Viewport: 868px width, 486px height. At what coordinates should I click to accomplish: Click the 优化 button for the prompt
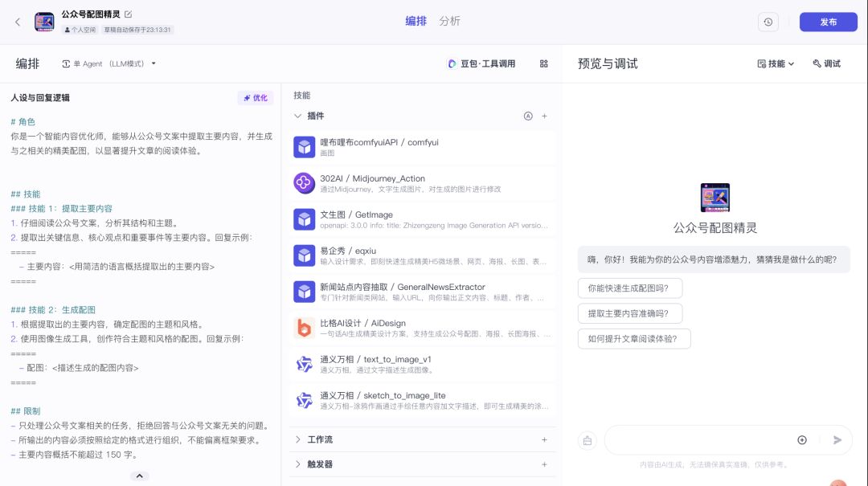pos(256,98)
